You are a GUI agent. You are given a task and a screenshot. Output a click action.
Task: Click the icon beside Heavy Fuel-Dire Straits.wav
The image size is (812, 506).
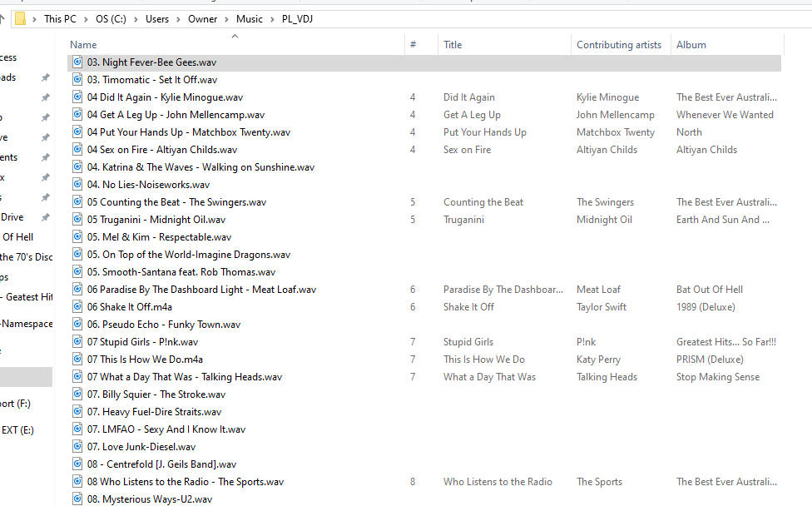[x=77, y=412]
